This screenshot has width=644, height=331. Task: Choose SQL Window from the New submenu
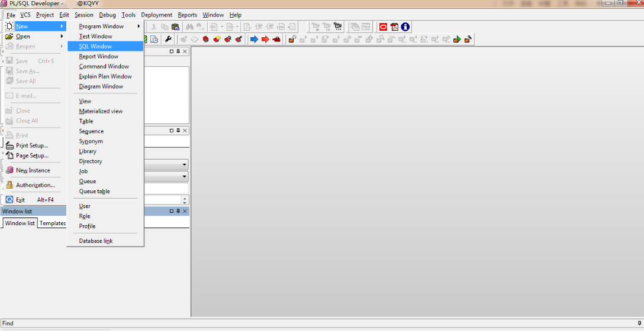pyautogui.click(x=105, y=46)
